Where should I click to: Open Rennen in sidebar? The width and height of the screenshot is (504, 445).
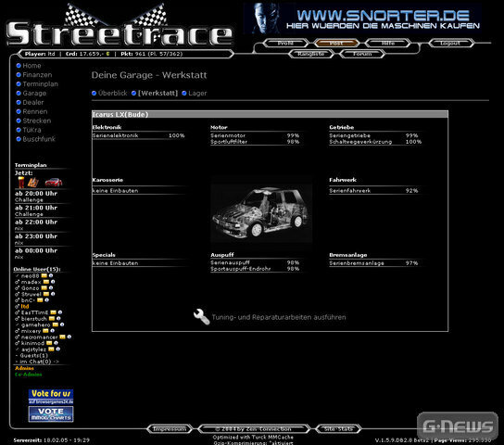point(34,111)
